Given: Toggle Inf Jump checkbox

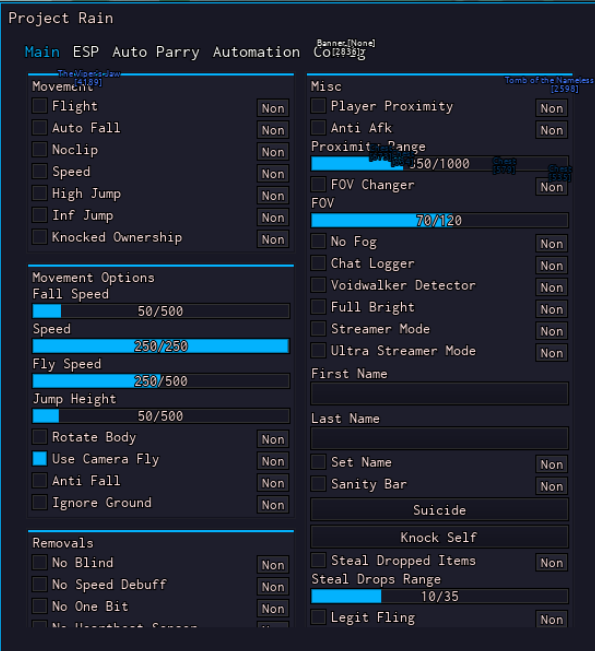Looking at the screenshot, I should [39, 215].
